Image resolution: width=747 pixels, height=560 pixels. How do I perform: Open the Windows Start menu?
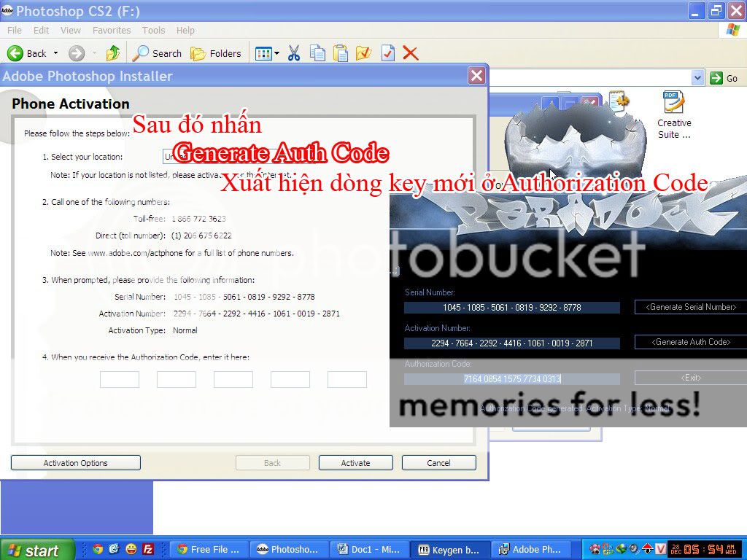[37, 550]
